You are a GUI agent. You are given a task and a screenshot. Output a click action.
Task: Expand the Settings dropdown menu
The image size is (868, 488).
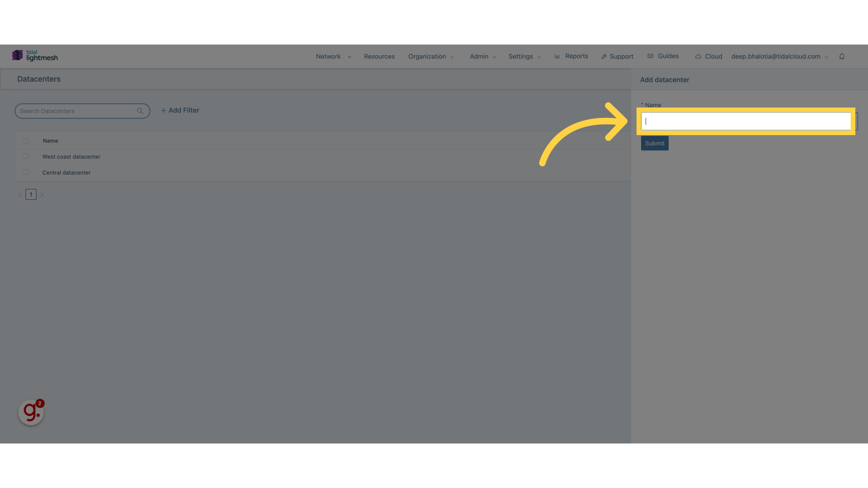[x=524, y=56]
